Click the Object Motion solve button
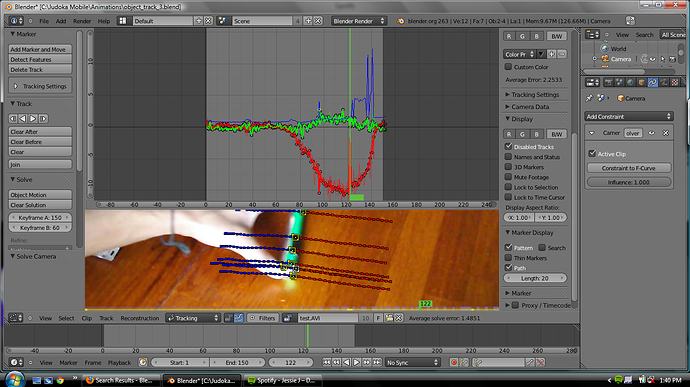The image size is (690, 387). 40,195
